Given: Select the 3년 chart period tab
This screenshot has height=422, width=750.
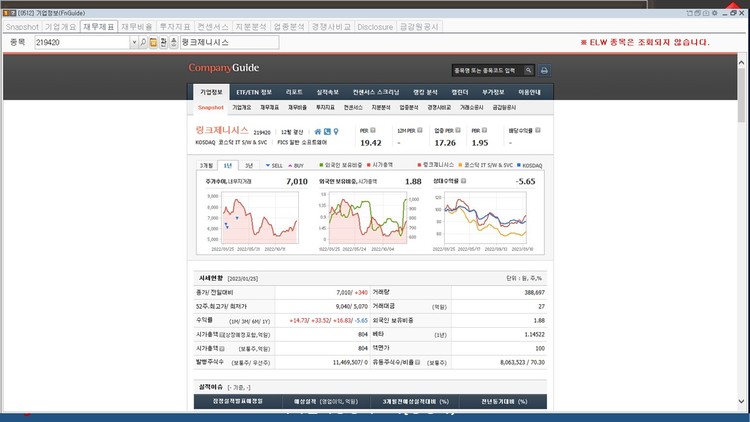Looking at the screenshot, I should point(249,166).
